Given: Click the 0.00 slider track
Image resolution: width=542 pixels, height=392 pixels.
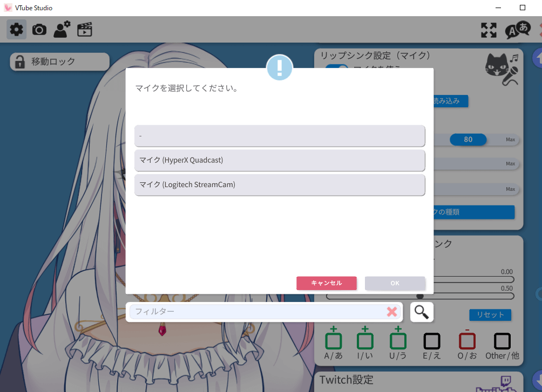Looking at the screenshot, I should click(473, 279).
